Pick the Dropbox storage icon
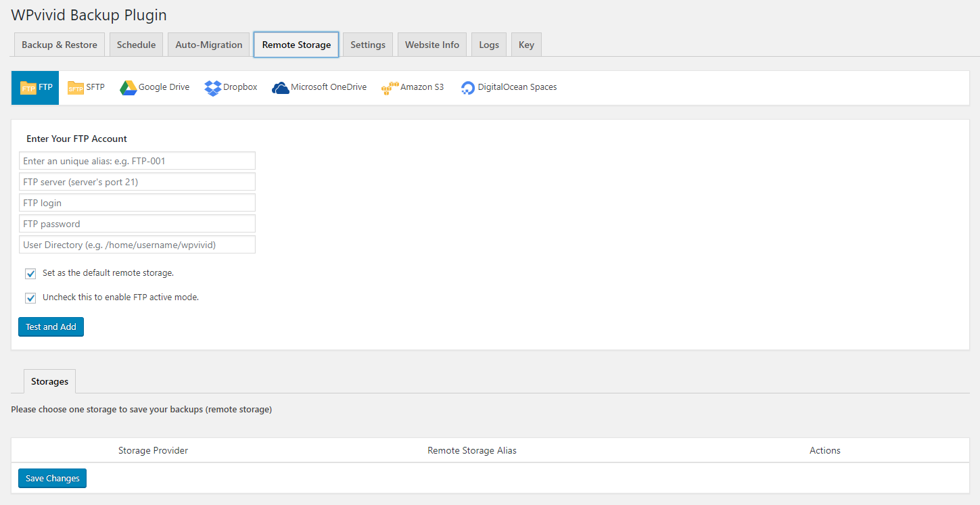980x505 pixels. pos(212,88)
